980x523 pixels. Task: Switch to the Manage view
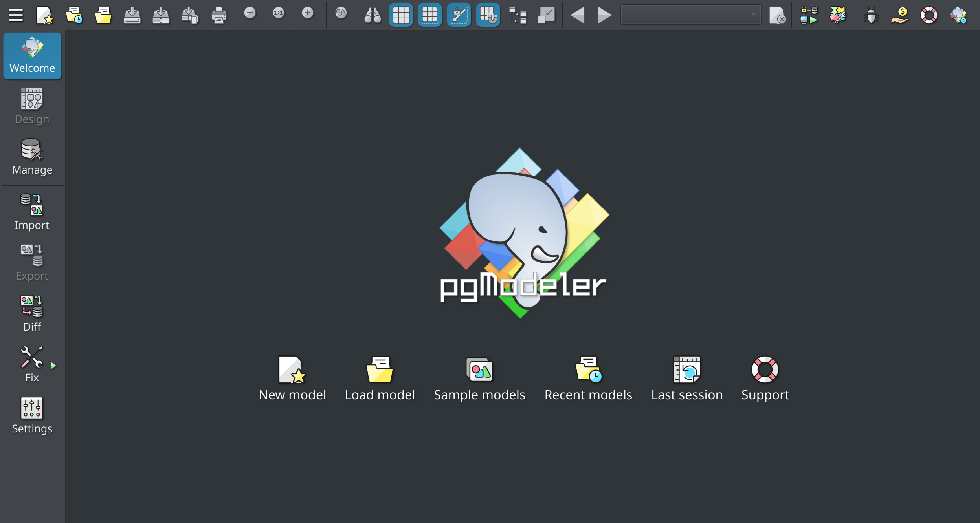pyautogui.click(x=32, y=157)
